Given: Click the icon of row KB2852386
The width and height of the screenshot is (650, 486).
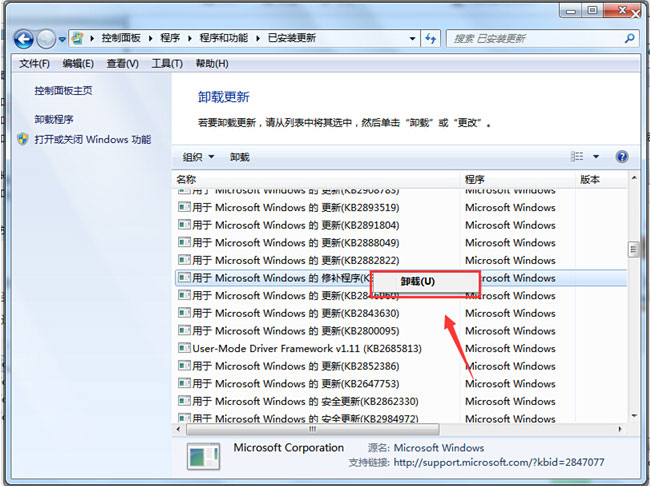Looking at the screenshot, I should pyautogui.click(x=184, y=365).
